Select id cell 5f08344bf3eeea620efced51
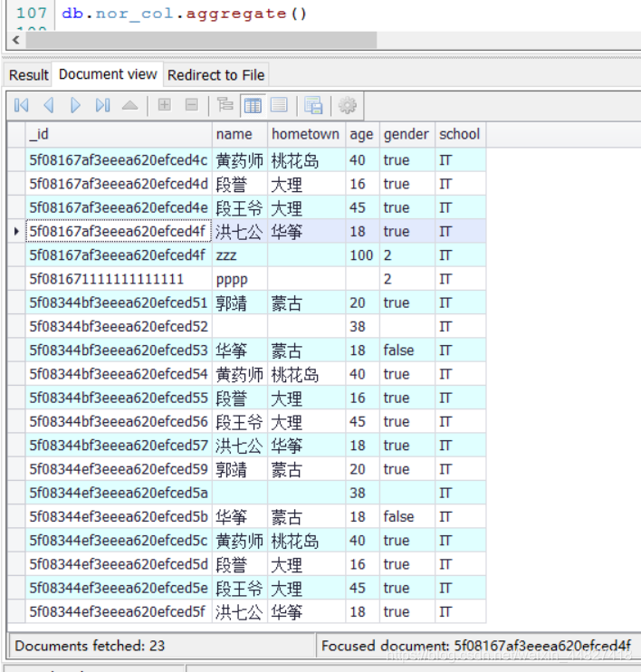 119,303
